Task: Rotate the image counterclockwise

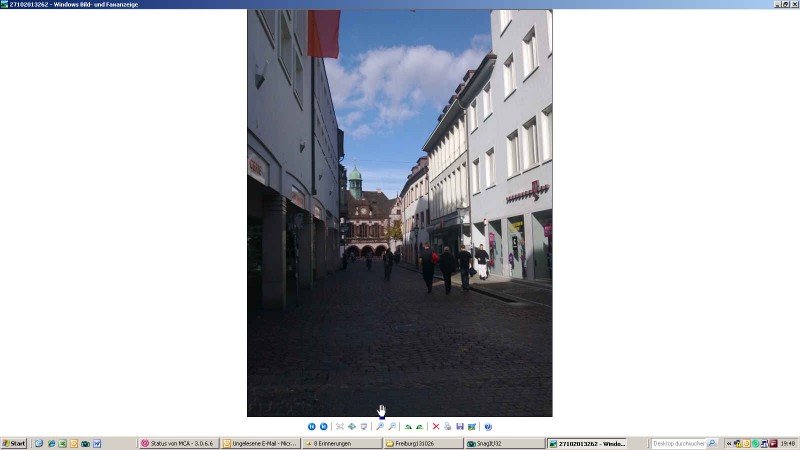Action: [419, 426]
